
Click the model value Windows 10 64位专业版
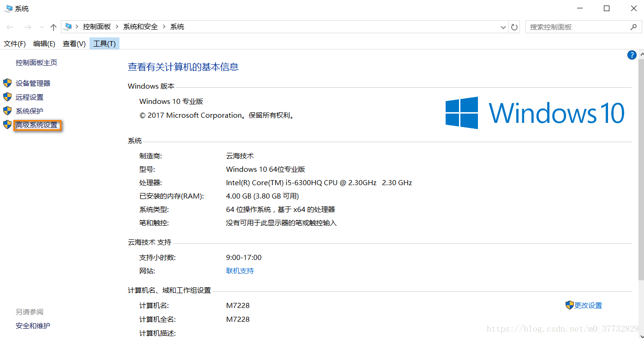click(x=266, y=169)
